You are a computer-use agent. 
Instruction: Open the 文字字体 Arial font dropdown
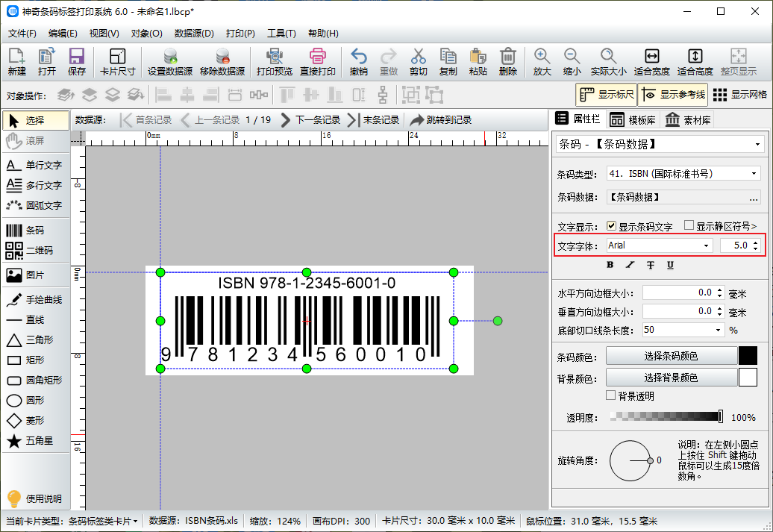coord(660,245)
